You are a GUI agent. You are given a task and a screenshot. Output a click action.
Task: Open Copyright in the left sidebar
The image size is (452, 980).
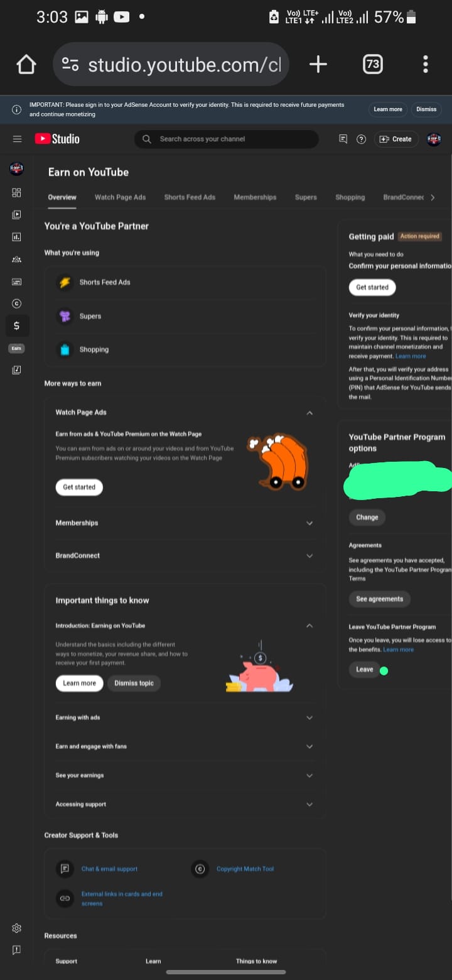pos(17,303)
